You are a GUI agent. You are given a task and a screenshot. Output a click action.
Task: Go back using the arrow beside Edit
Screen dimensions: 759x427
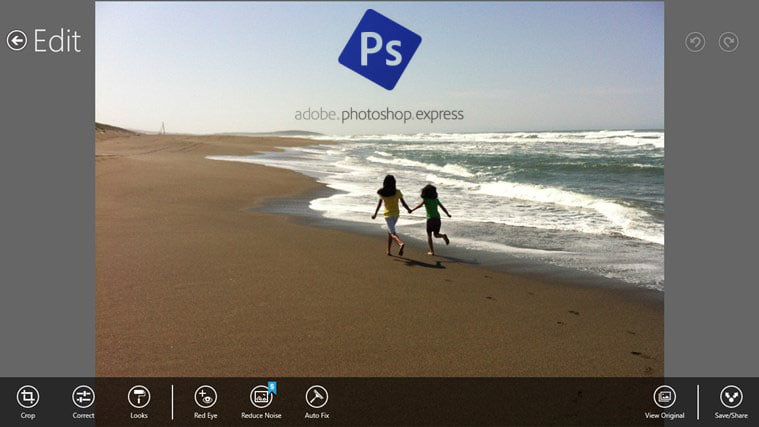coord(17,41)
